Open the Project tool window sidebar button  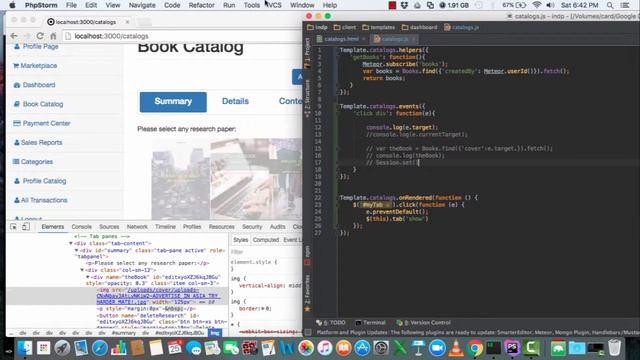[x=307, y=53]
